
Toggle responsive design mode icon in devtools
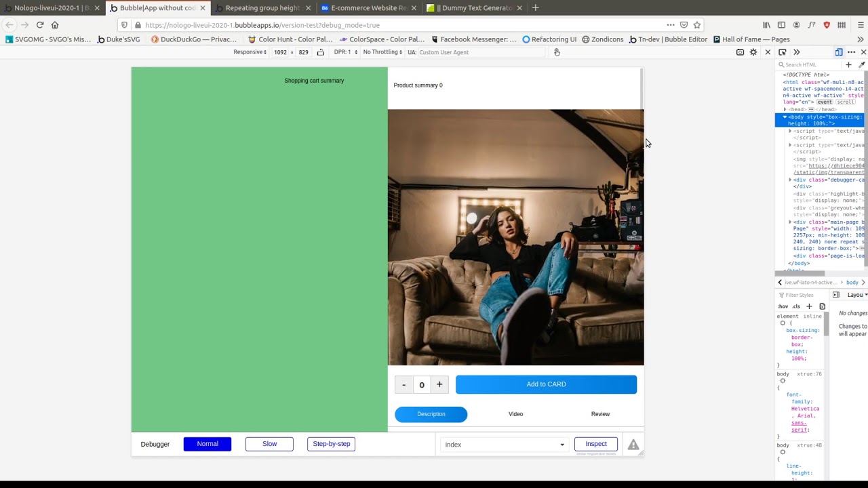pyautogui.click(x=839, y=52)
